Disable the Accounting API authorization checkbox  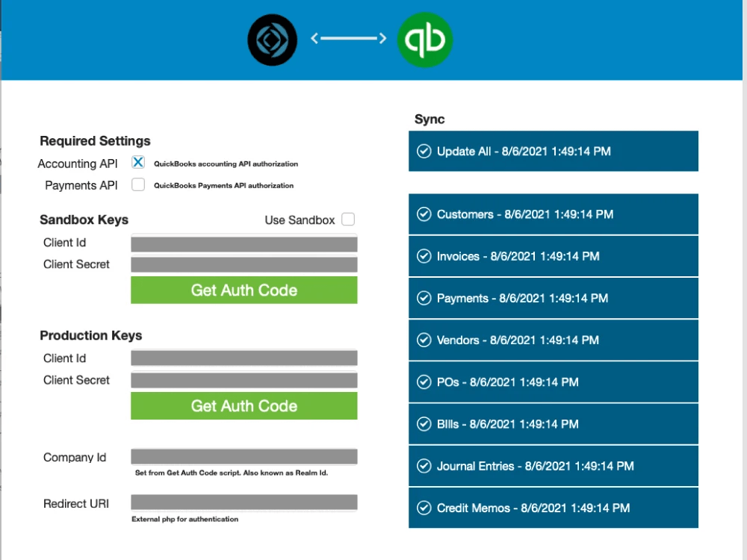coord(137,161)
